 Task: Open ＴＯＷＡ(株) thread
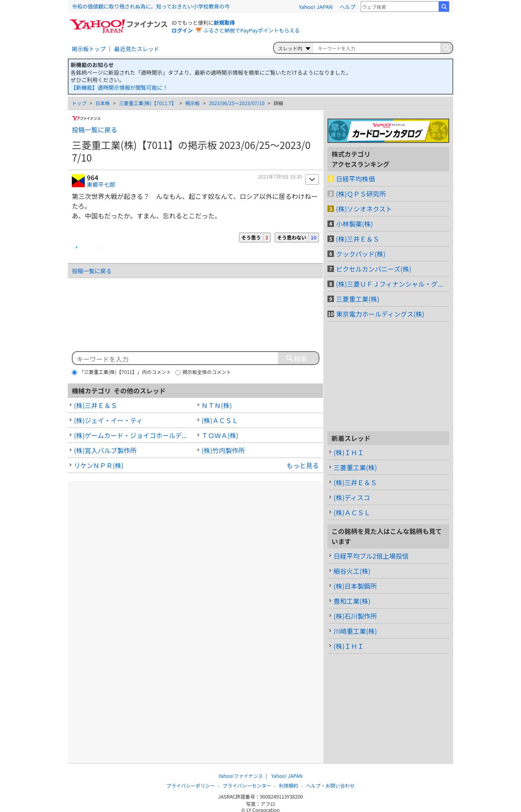220,436
